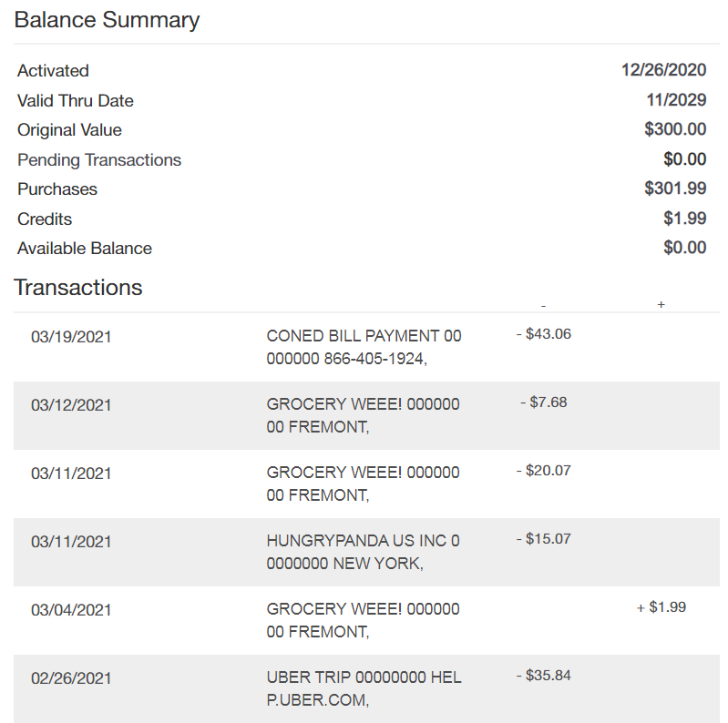This screenshot has height=723, width=728.
Task: Click the Available Balance label
Action: [85, 249]
